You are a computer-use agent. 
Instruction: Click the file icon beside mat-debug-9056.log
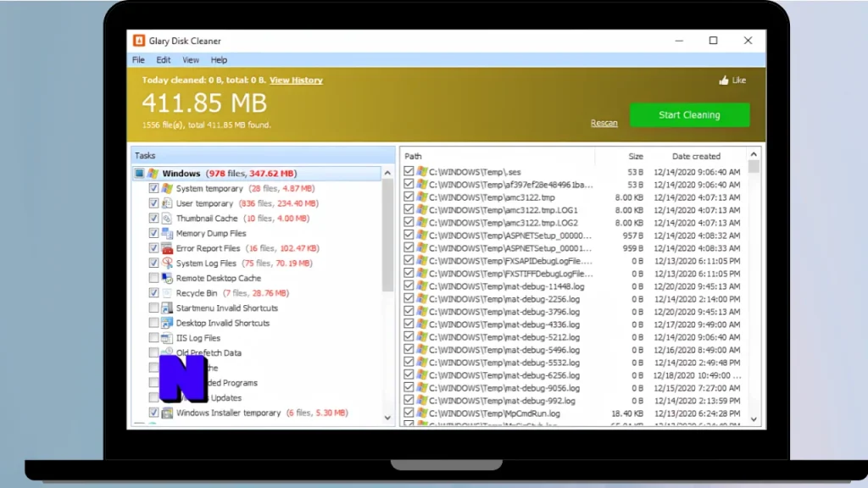[422, 388]
